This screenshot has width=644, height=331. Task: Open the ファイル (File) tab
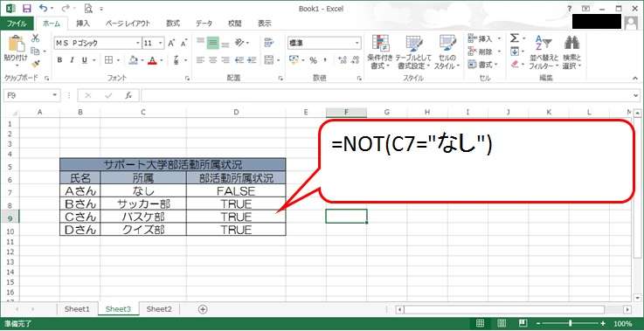pyautogui.click(x=17, y=24)
